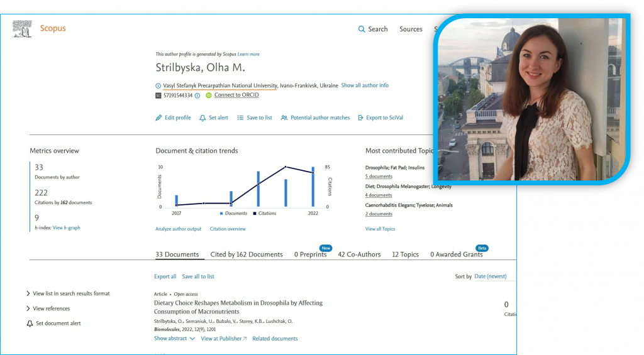Click the View h-graph link

[67, 227]
